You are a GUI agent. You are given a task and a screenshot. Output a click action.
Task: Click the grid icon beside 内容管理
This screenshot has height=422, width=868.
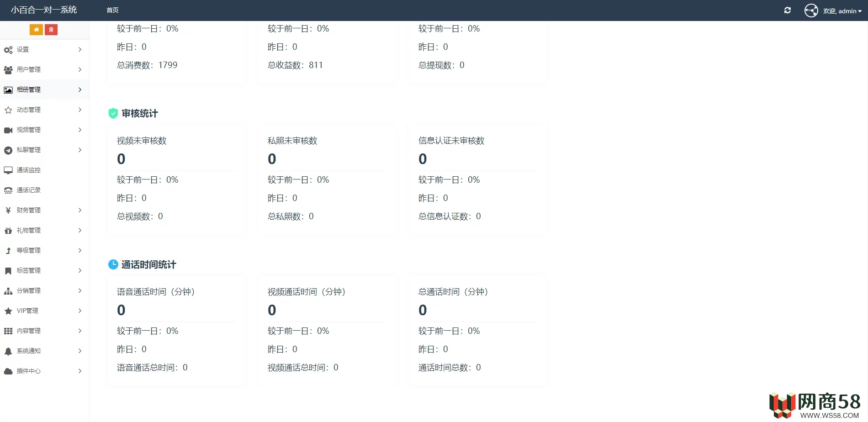click(x=8, y=331)
